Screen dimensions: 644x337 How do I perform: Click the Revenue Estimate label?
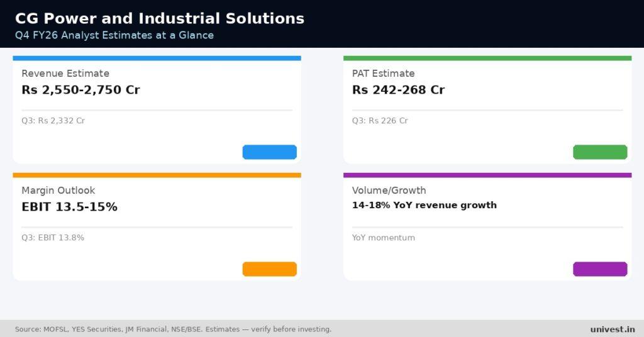tap(65, 74)
